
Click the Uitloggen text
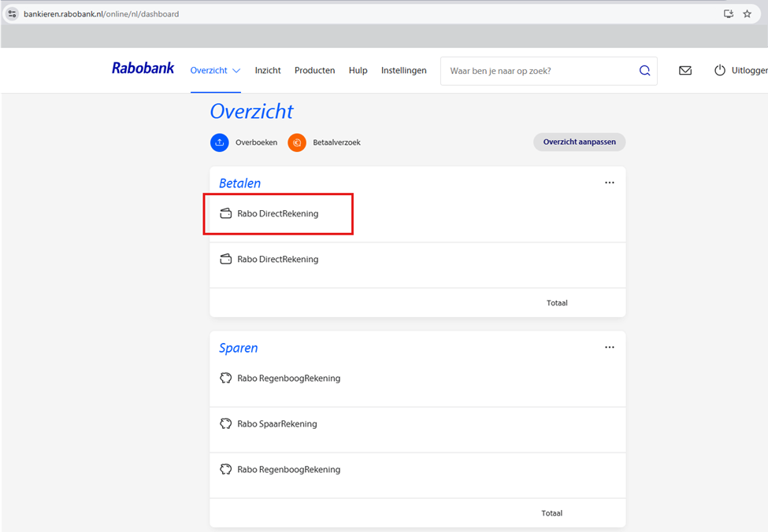coord(749,71)
